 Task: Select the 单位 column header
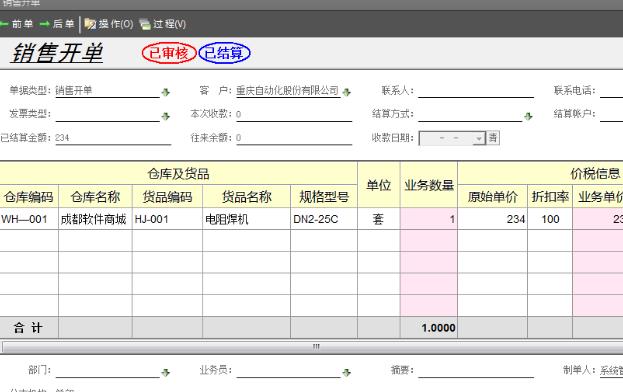click(x=379, y=185)
